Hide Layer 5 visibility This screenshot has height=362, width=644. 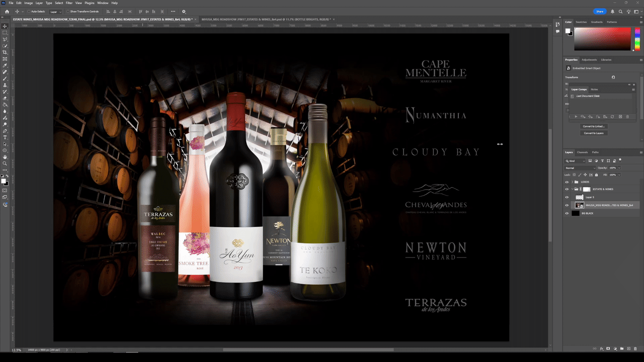point(567,197)
